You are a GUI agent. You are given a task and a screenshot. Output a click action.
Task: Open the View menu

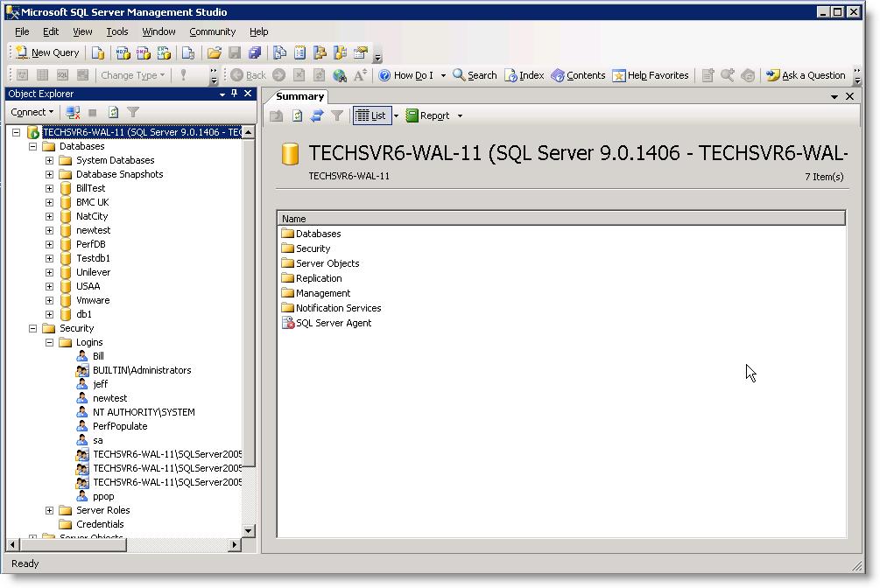82,32
